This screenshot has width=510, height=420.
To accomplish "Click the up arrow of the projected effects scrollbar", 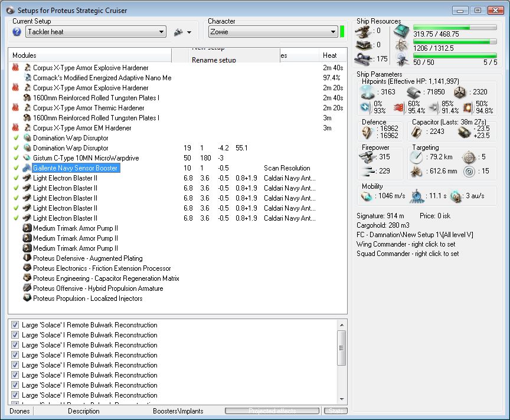I will tap(342, 325).
